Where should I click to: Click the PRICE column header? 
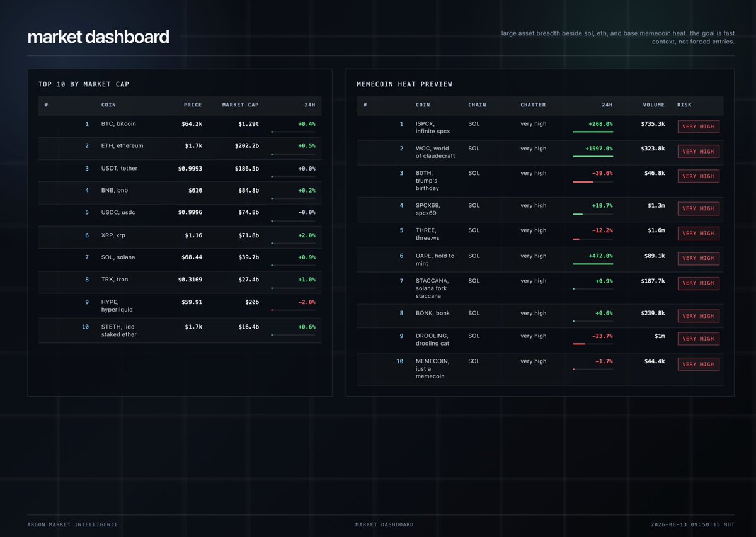click(193, 105)
